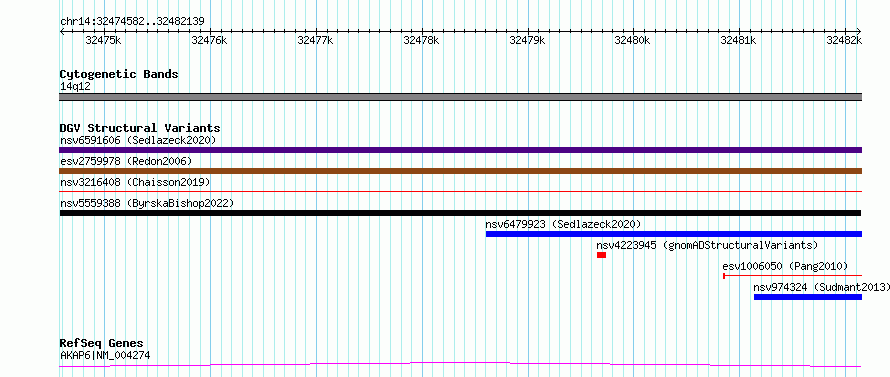Click the 32479k ruler tick label
Screen dimensions: 890x377
pyautogui.click(x=527, y=40)
